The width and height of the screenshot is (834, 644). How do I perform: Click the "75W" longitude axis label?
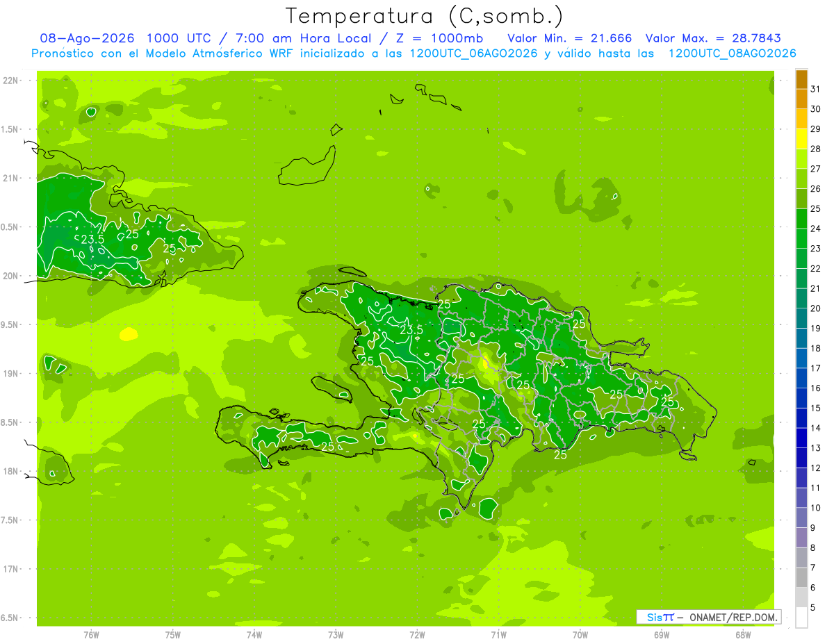(x=172, y=634)
